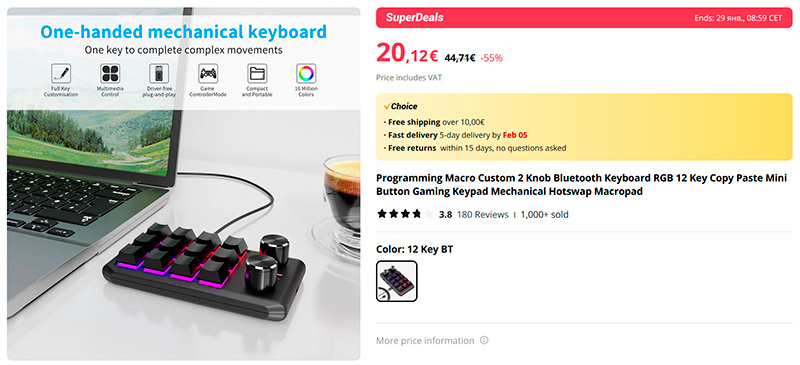
Task: Select the 12 Key BT color thumbnail
Action: 396,281
